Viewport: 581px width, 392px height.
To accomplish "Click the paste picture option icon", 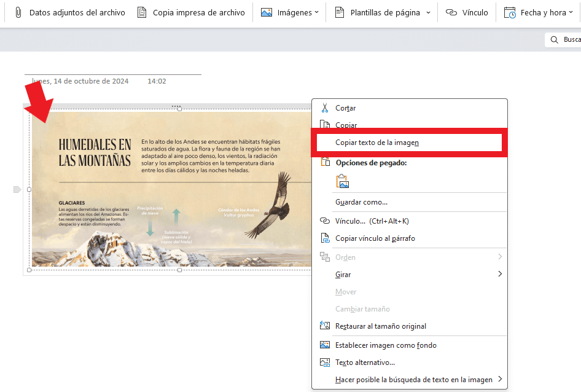I will click(342, 181).
